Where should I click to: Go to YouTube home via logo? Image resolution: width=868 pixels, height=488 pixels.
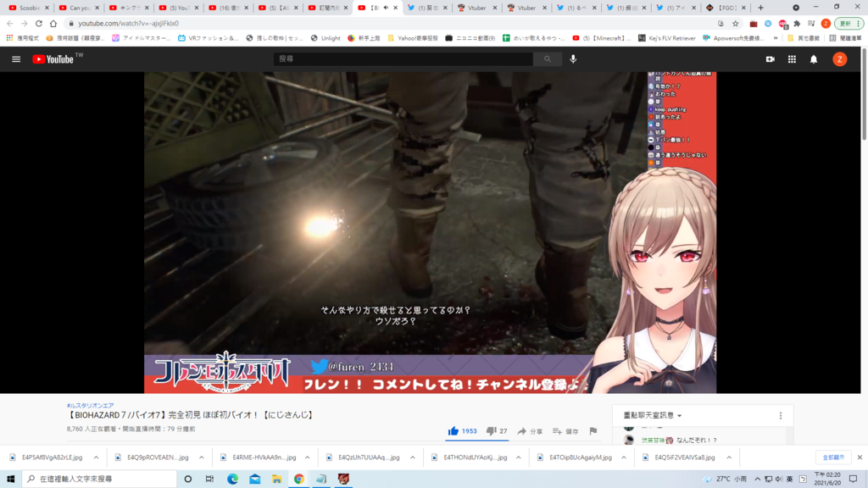point(53,59)
